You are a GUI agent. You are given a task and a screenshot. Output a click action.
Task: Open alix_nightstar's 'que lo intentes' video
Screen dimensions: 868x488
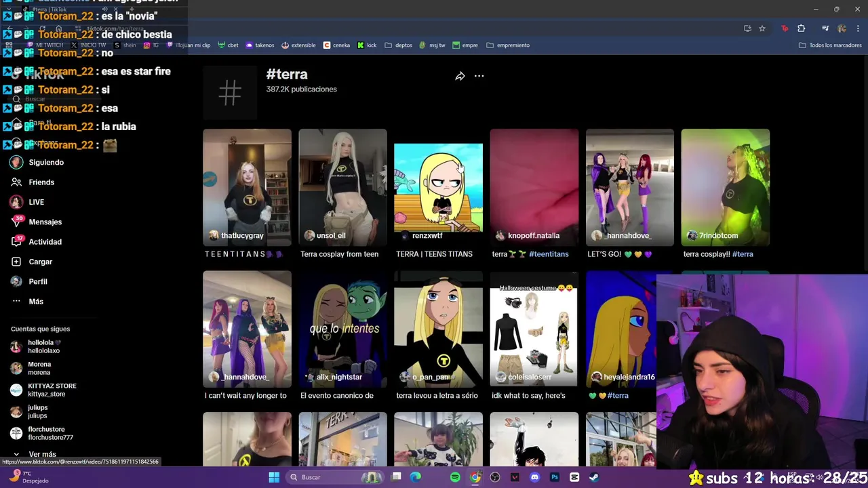(x=342, y=329)
